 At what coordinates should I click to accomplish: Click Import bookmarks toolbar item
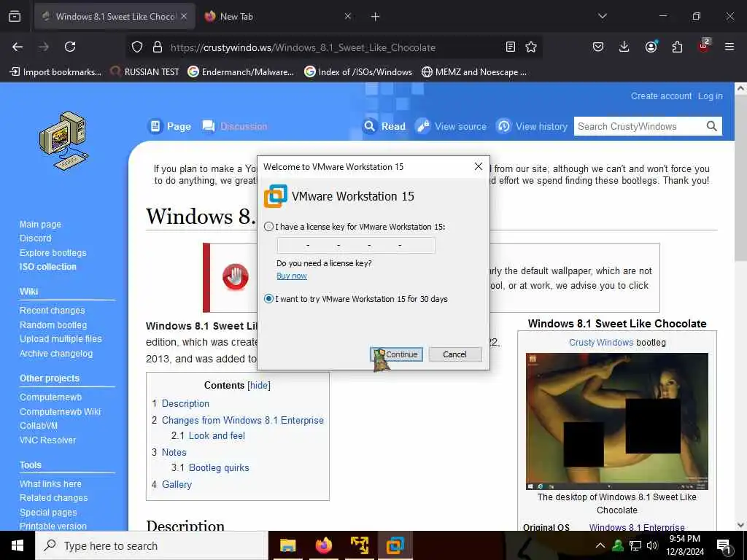click(55, 72)
